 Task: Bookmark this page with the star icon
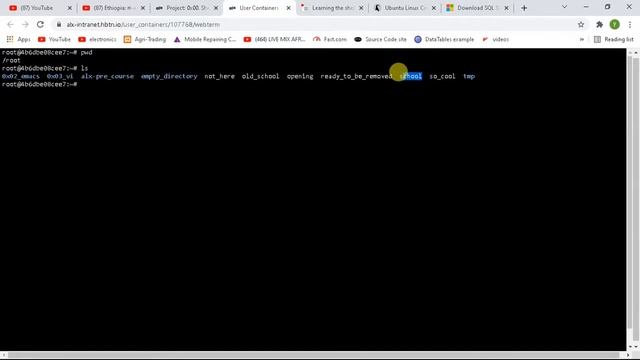[x=581, y=24]
